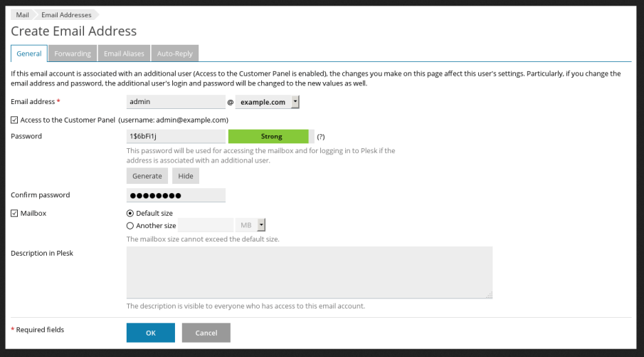Cancel the email address creation
Screen dimensions: 644x357
tap(206, 333)
